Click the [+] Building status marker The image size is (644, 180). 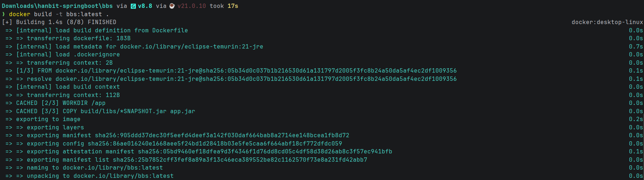[x=7, y=22]
